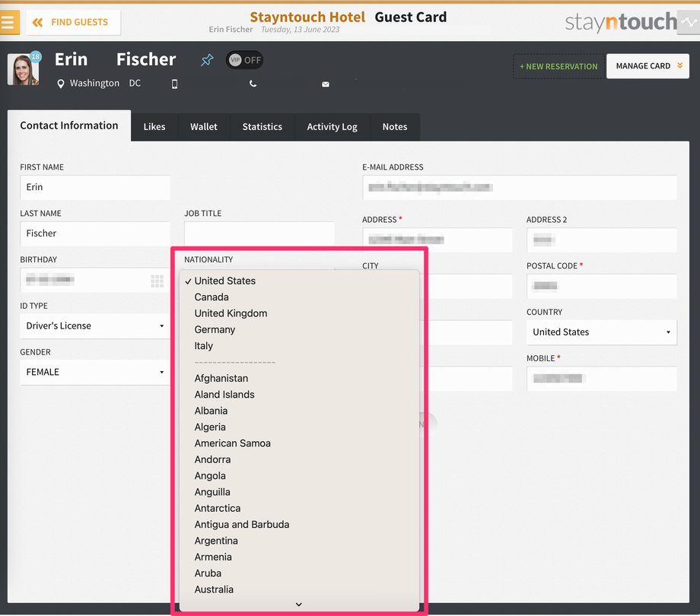Switch to the Contact Information tab
Viewport: 700px width, 616px height.
(69, 125)
